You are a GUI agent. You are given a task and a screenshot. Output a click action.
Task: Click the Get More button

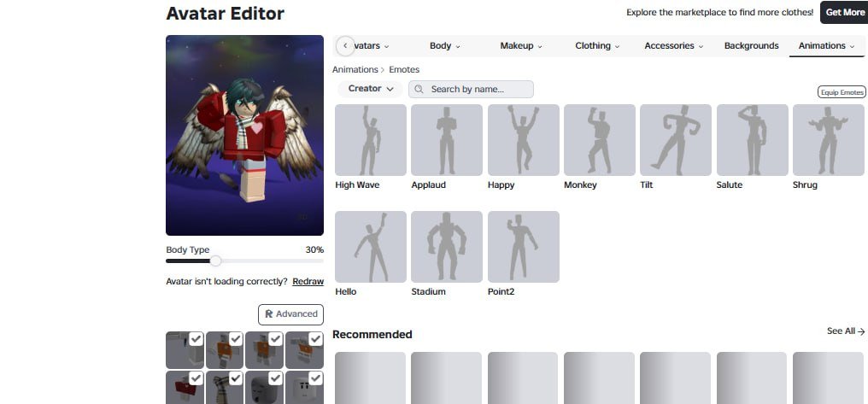coord(844,12)
